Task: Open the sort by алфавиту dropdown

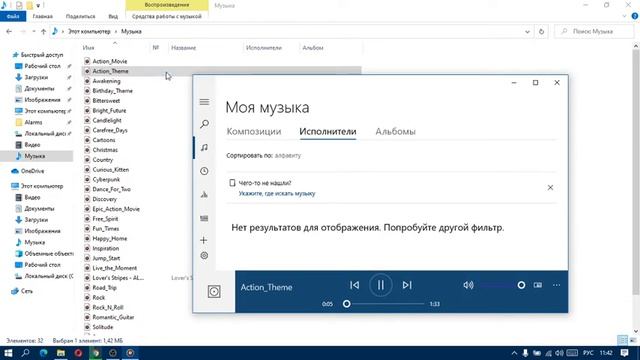Action: [x=288, y=156]
